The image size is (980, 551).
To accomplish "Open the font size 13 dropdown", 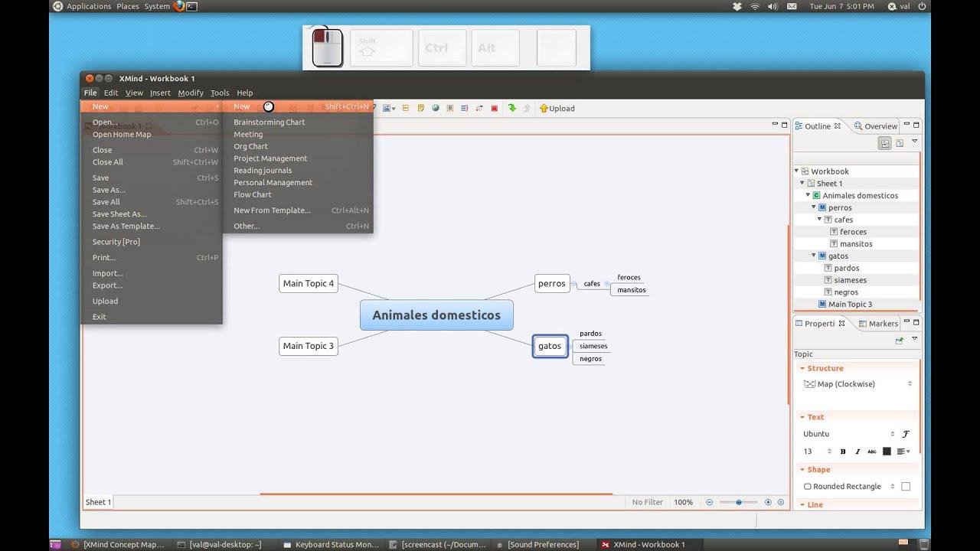I will click(x=818, y=452).
